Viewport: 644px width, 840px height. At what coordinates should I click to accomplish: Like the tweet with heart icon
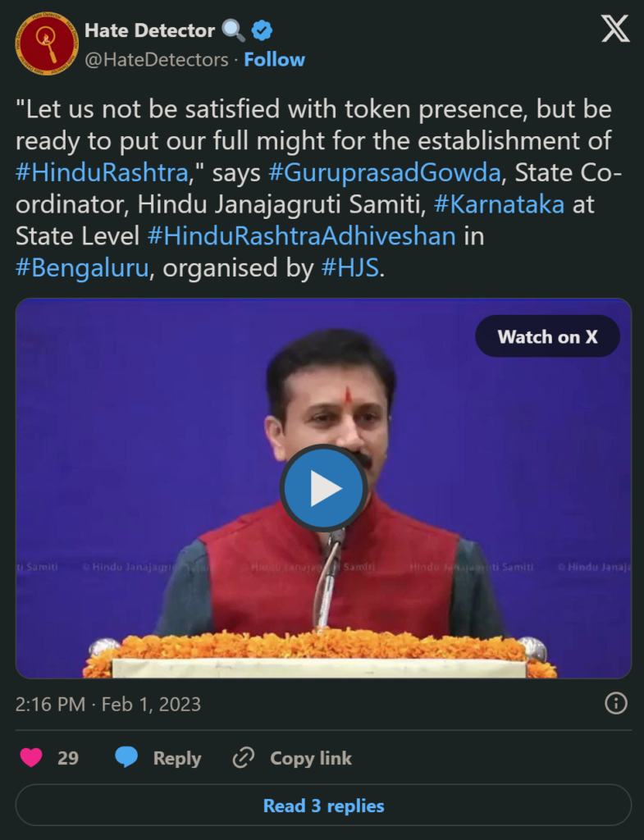31,757
